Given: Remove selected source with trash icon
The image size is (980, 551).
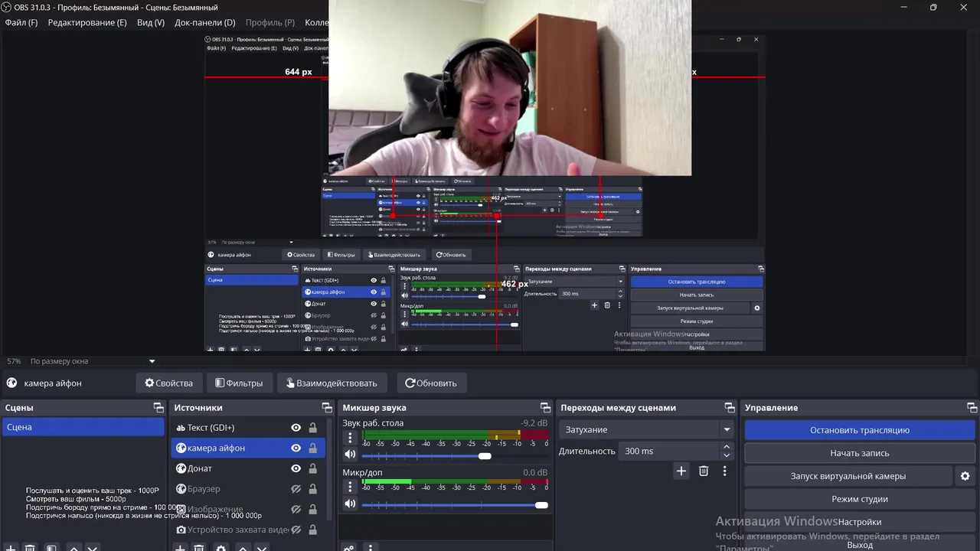Looking at the screenshot, I should click(199, 548).
